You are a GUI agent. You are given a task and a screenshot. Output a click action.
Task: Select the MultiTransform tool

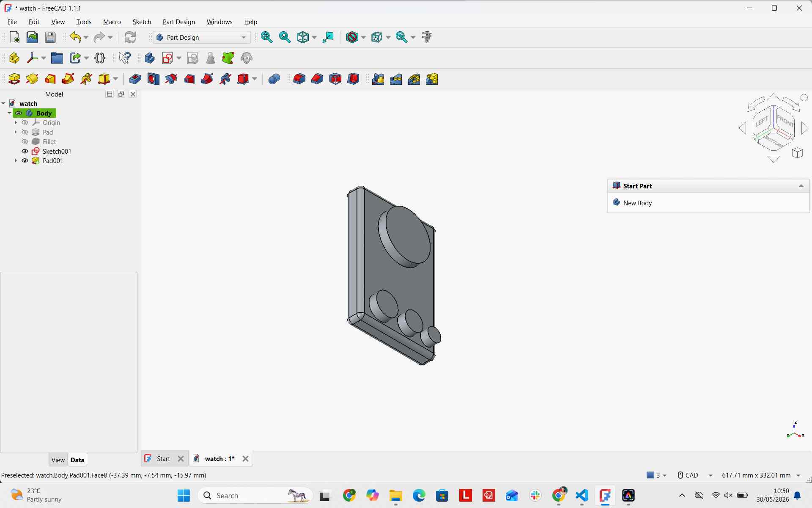click(x=432, y=79)
